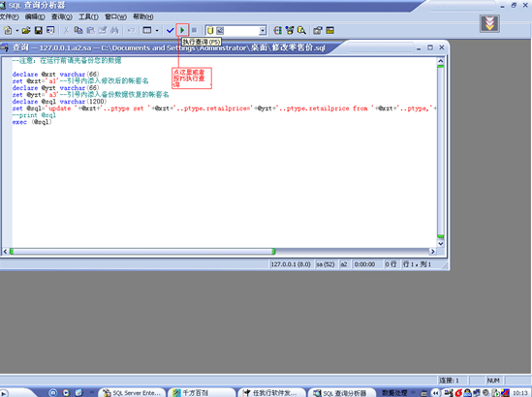Click the horizontal scrollbar right arrow
This screenshot has height=397, width=532.
[432, 251]
